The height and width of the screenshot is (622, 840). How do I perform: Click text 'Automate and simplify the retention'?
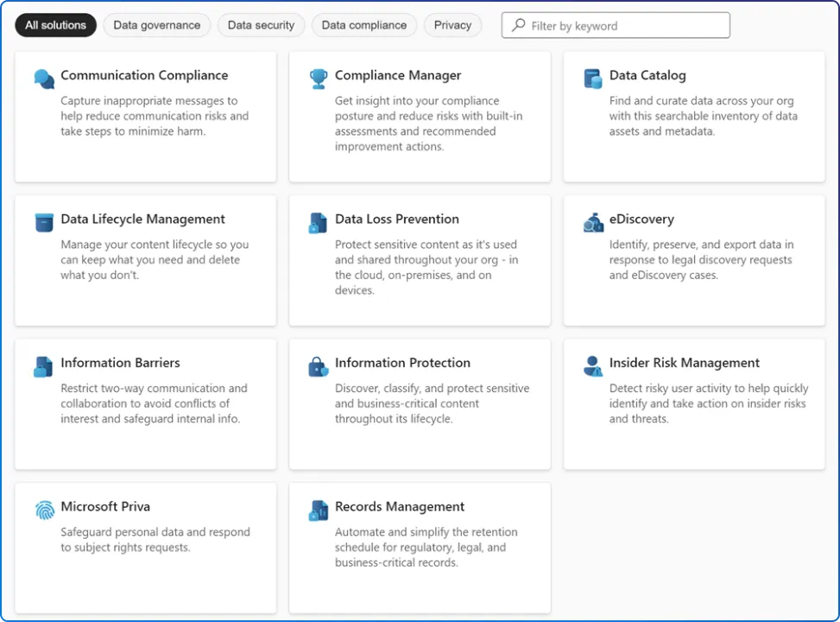pyautogui.click(x=426, y=532)
